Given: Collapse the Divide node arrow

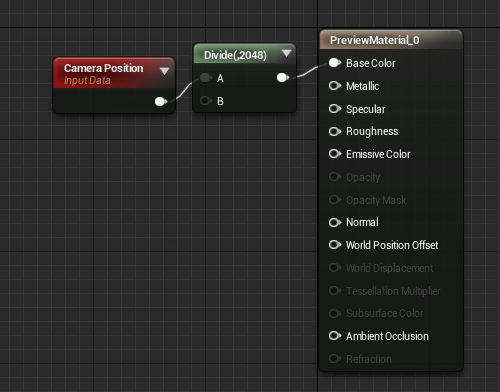Looking at the screenshot, I should pos(286,53).
